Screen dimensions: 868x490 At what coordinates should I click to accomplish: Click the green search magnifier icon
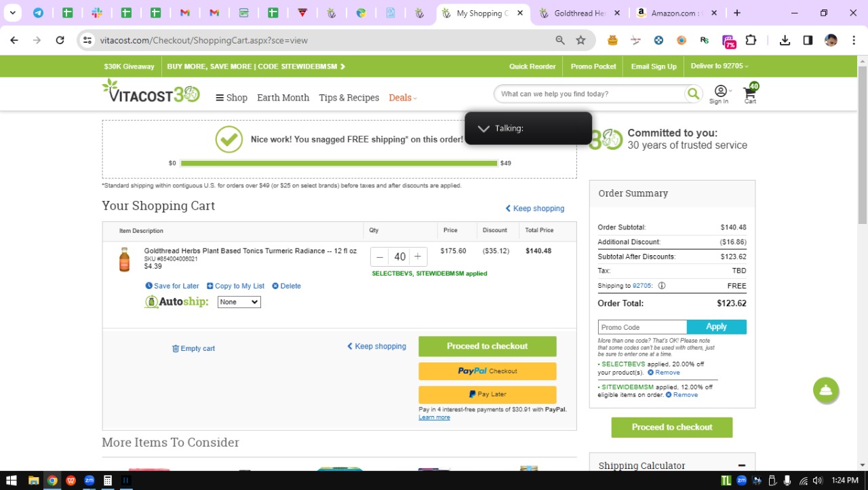[693, 94]
